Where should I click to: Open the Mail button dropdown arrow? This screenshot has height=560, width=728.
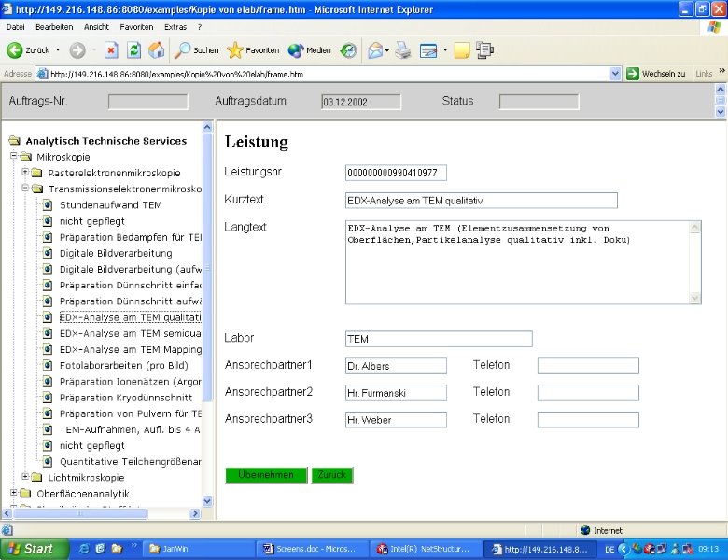click(387, 50)
